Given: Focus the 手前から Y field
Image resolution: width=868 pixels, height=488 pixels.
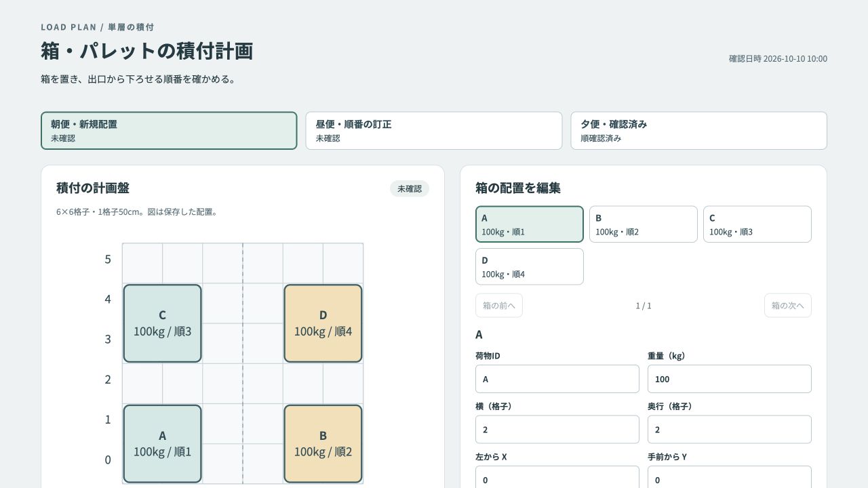Looking at the screenshot, I should [x=730, y=477].
